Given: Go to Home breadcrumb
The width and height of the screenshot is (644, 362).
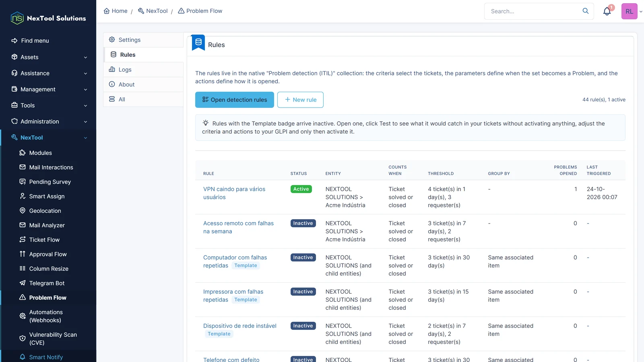Looking at the screenshot, I should tap(116, 11).
